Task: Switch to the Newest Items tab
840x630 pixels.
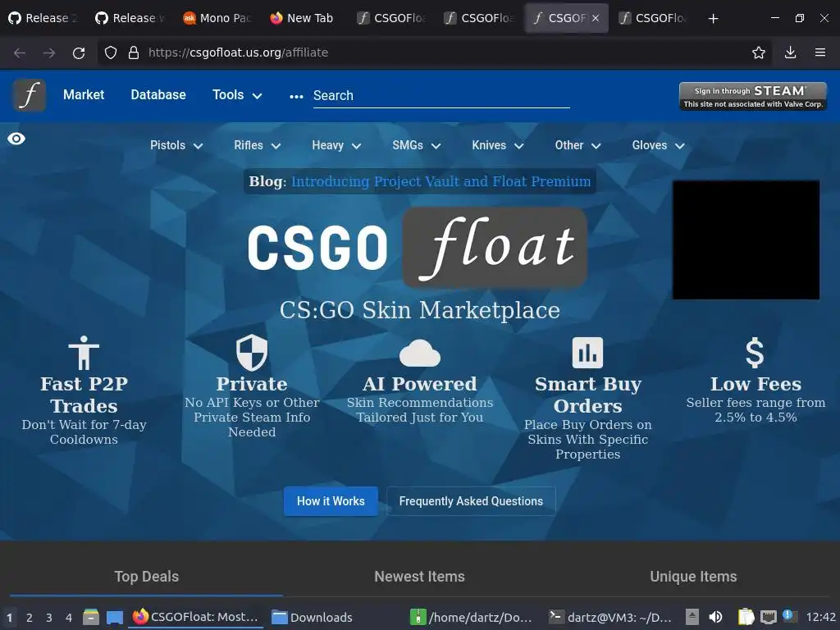Action: tap(419, 577)
